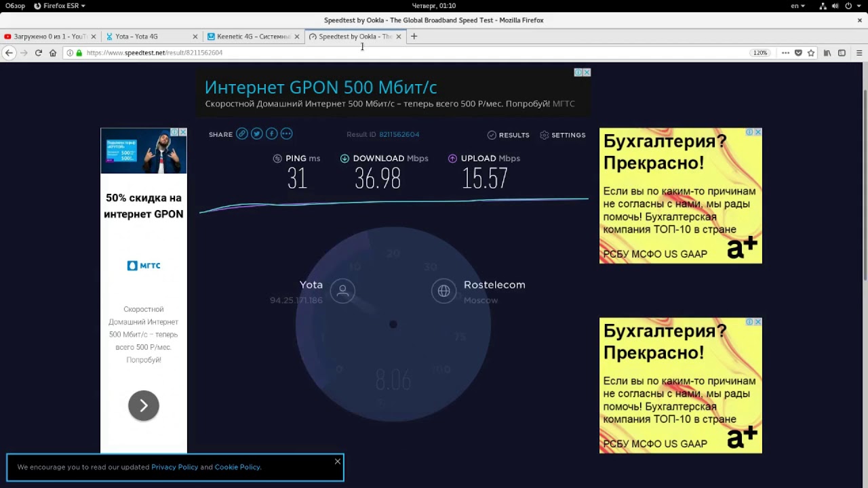Open more share options ellipsis icon
The image size is (868, 488).
tap(286, 134)
